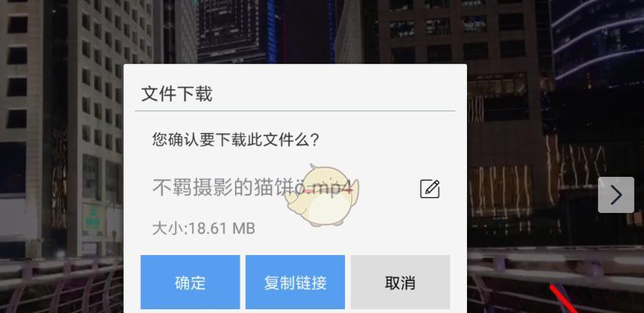Tap the divider line under the dialog title
The width and height of the screenshot is (644, 313).
click(295, 111)
